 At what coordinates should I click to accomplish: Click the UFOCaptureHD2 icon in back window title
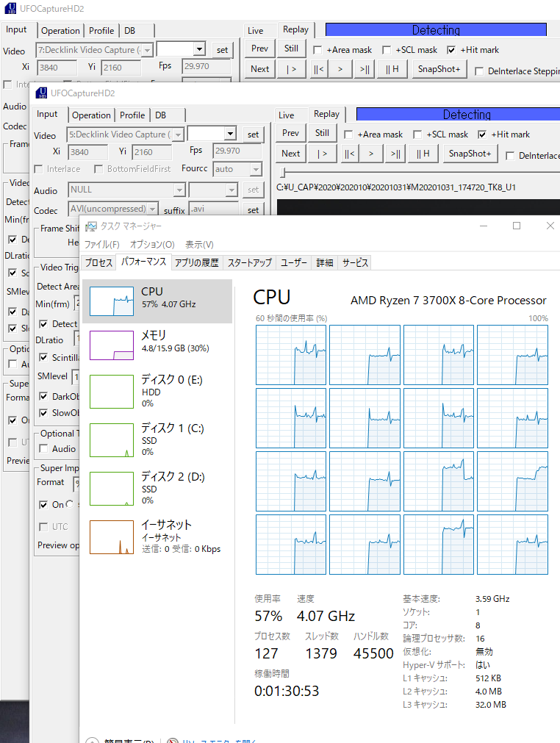[10, 9]
